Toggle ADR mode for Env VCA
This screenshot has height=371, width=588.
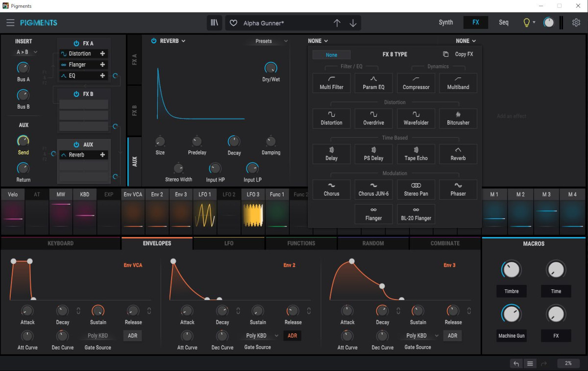[x=132, y=336]
